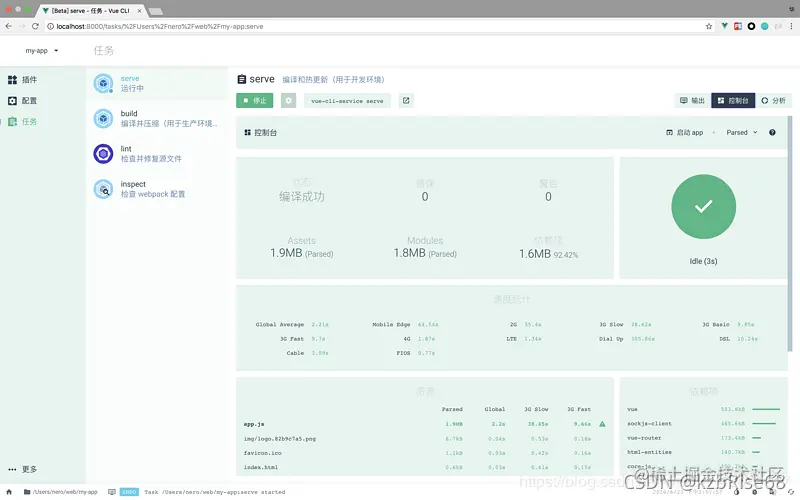This screenshot has height=500, width=800.
Task: Open the 插件 plugins section
Action: [22, 80]
